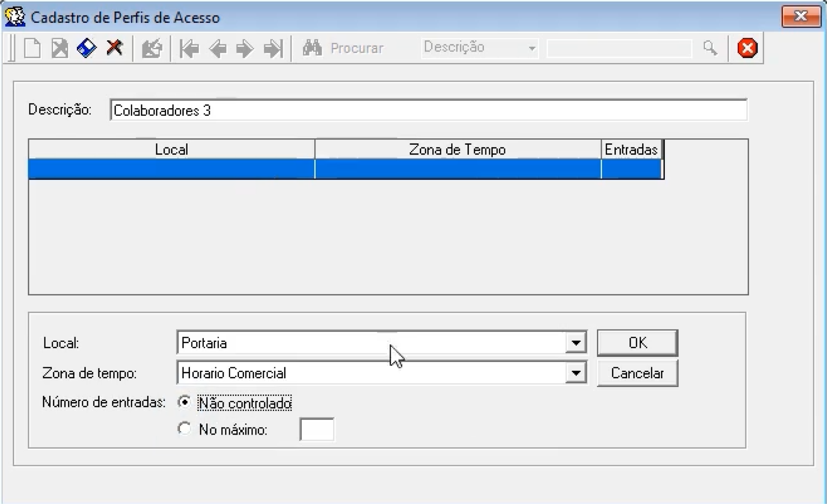Click the new record page icon
827x504 pixels.
[x=33, y=48]
